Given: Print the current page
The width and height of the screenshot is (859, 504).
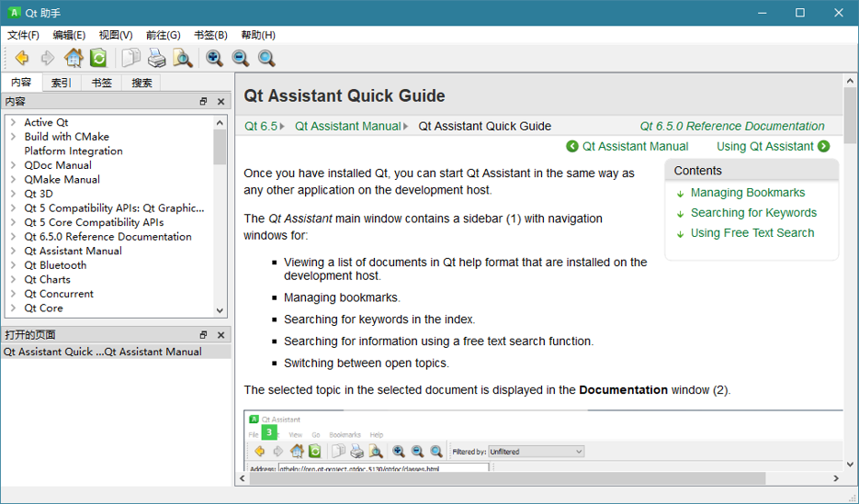Looking at the screenshot, I should (x=156, y=58).
